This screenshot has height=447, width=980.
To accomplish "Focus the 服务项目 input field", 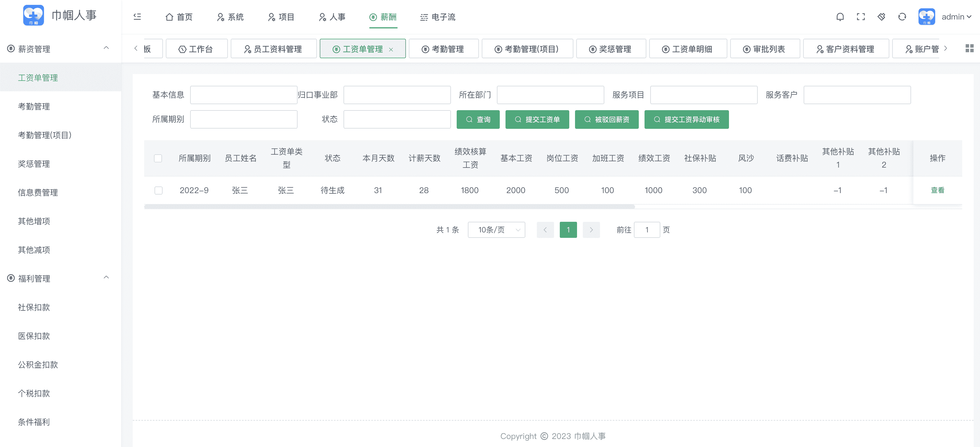I will 703,95.
